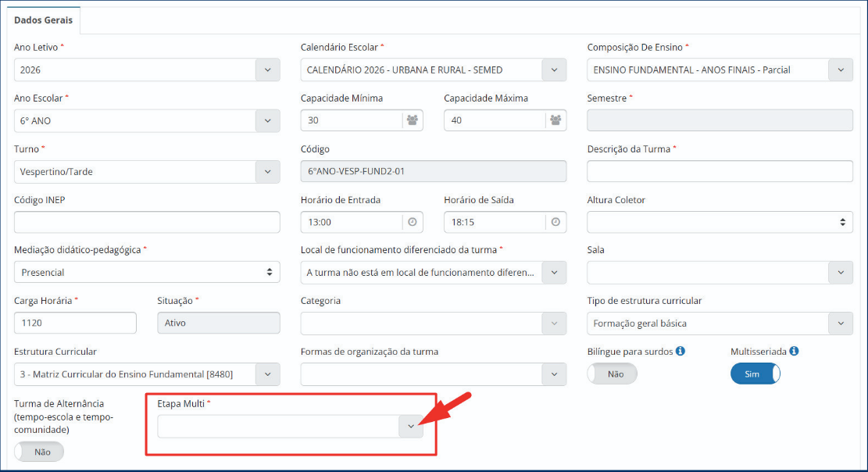Click the Altura Coletor spinner arrows
This screenshot has height=472, width=868.
coord(842,222)
